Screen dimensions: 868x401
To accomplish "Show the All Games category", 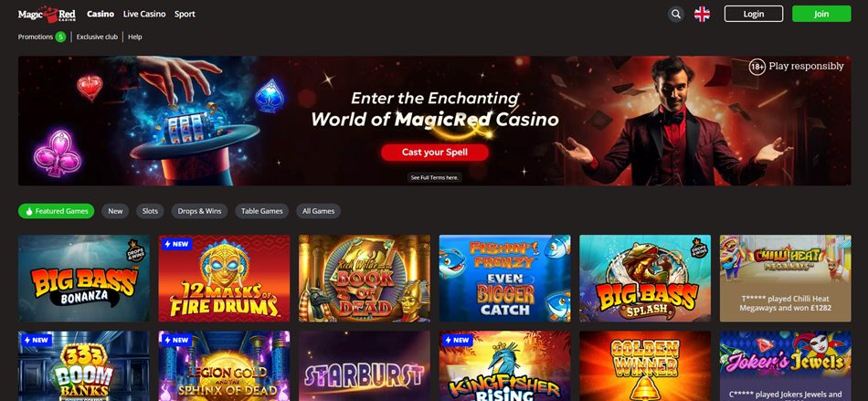I will pos(318,211).
